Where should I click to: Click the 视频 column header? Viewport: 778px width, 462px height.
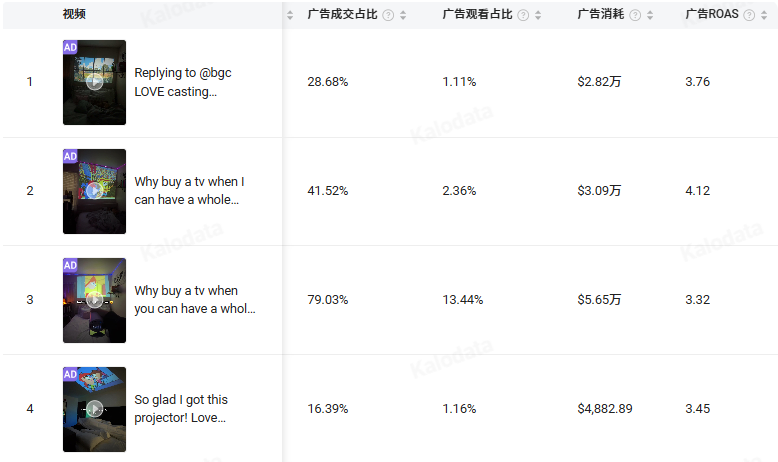(73, 14)
